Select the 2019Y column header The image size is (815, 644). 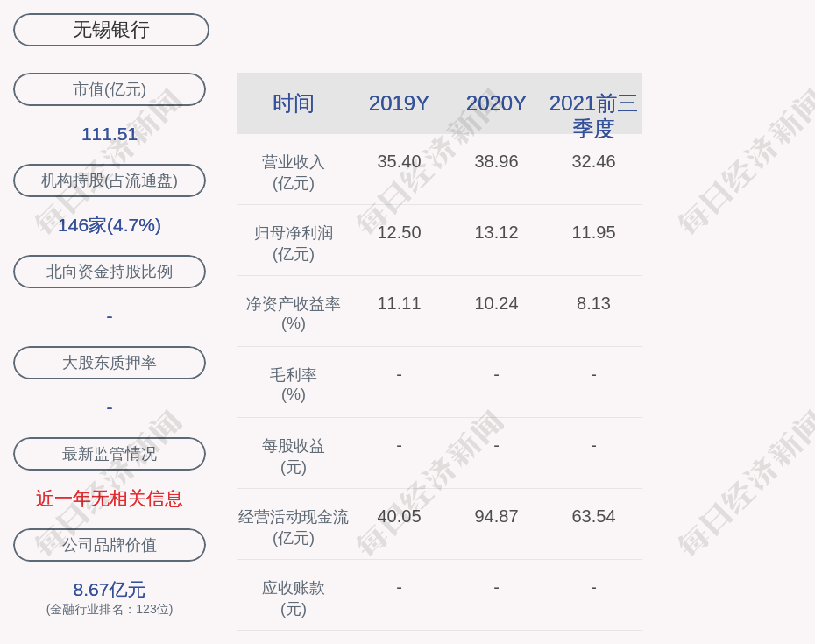(x=400, y=103)
